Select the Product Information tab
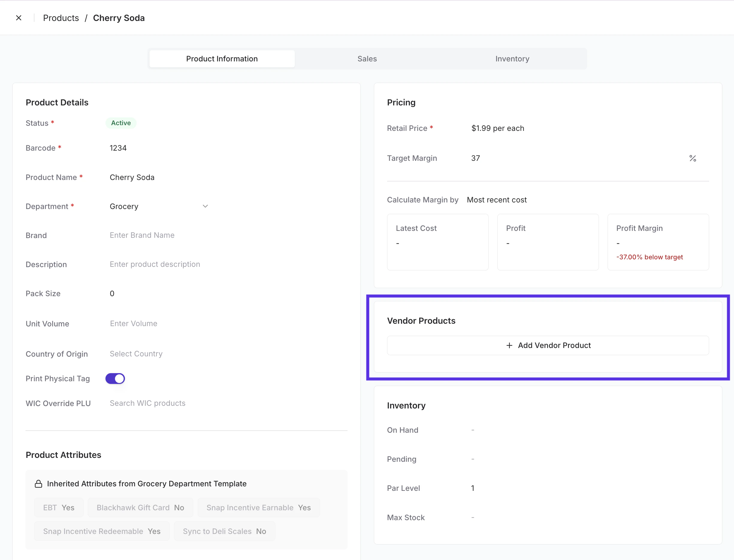The height and width of the screenshot is (560, 734). tap(222, 59)
